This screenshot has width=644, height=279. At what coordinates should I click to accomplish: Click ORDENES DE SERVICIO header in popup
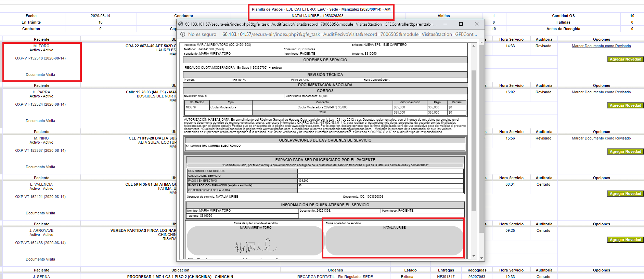click(325, 60)
